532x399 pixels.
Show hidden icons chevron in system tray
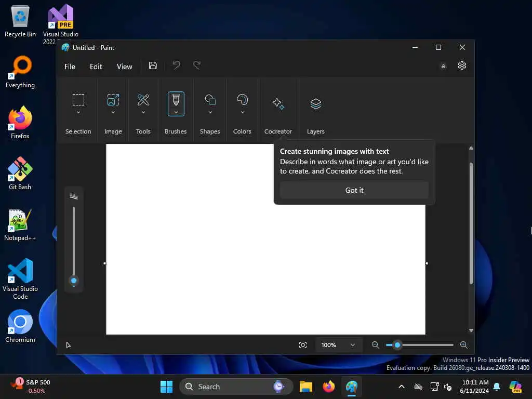point(402,387)
